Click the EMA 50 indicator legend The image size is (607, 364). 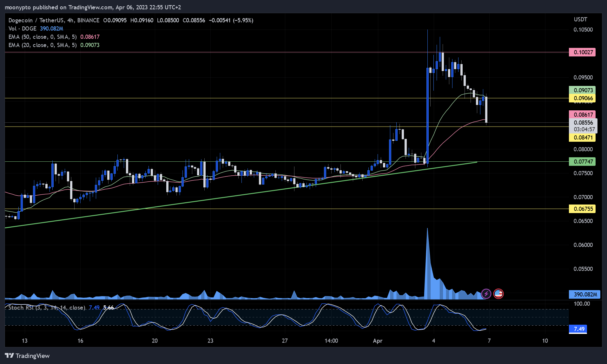point(54,37)
